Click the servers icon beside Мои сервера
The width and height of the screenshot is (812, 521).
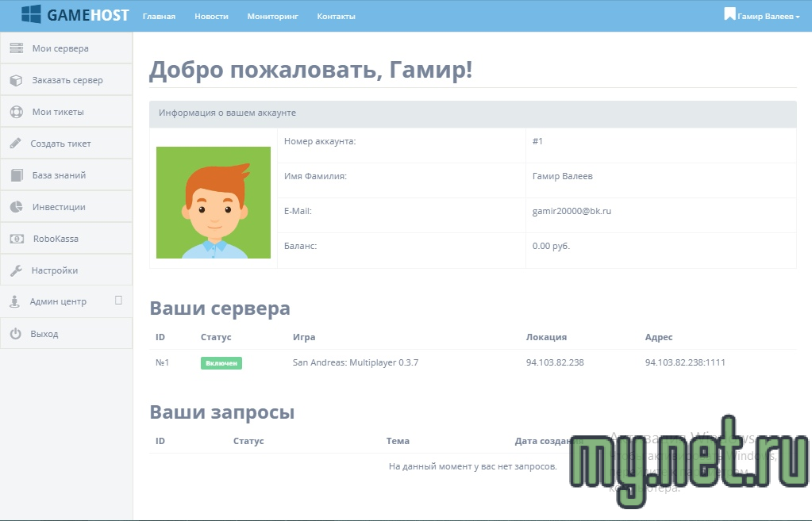(16, 48)
